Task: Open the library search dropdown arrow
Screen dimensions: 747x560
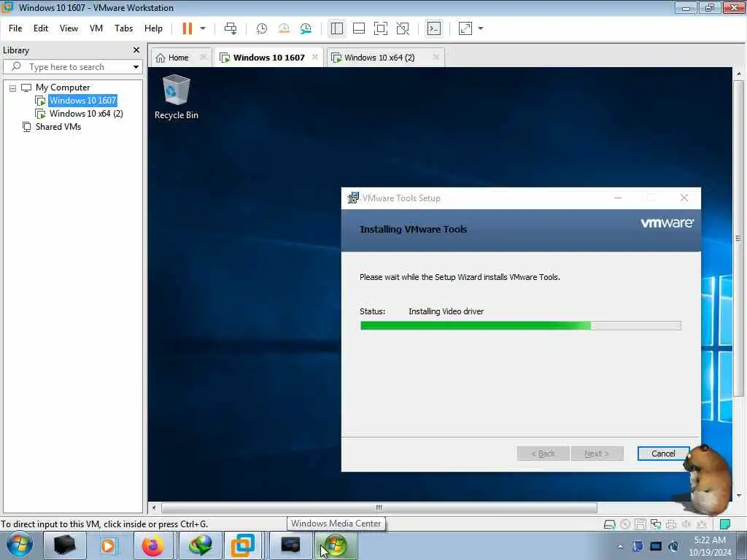Action: pos(136,66)
